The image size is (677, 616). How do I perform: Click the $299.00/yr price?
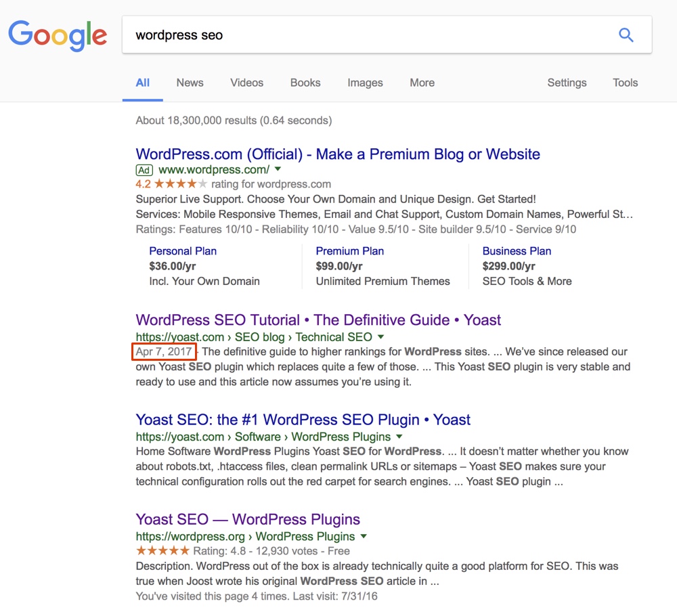[x=509, y=266]
